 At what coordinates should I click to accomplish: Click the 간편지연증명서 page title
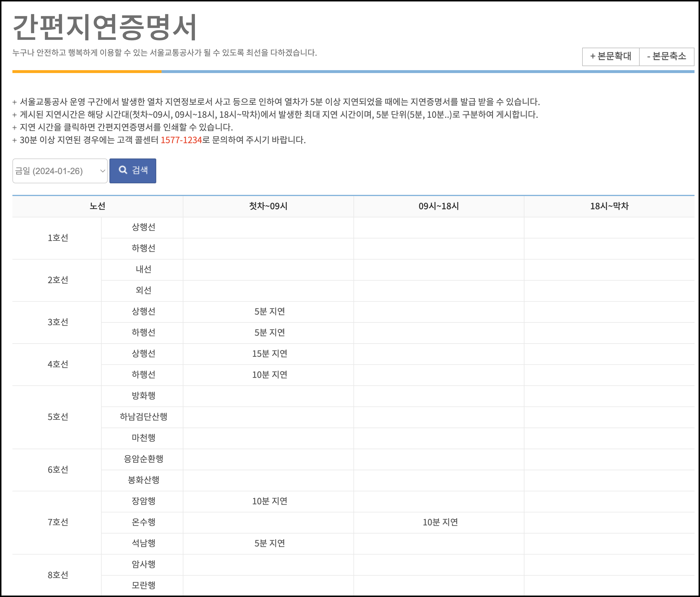pyautogui.click(x=105, y=27)
